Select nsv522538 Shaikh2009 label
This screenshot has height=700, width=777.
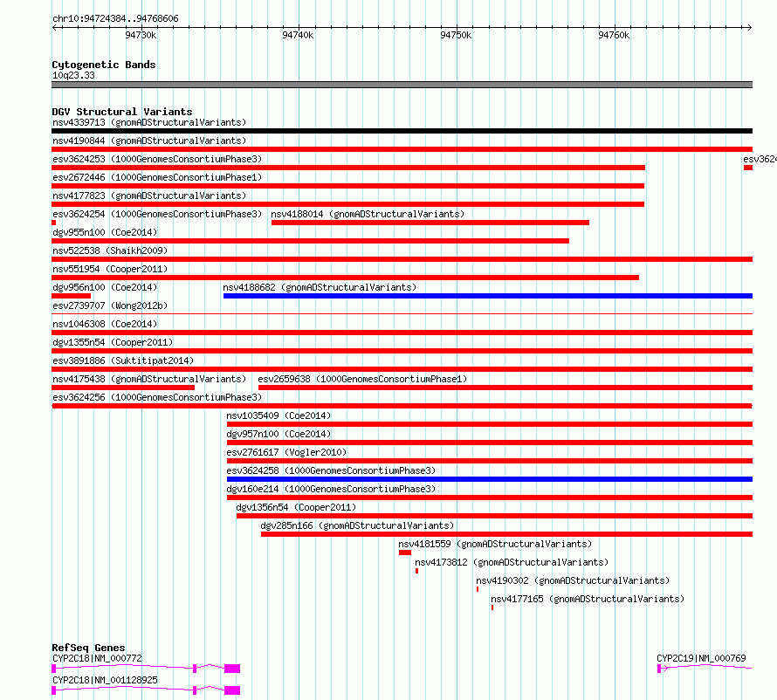tap(110, 250)
